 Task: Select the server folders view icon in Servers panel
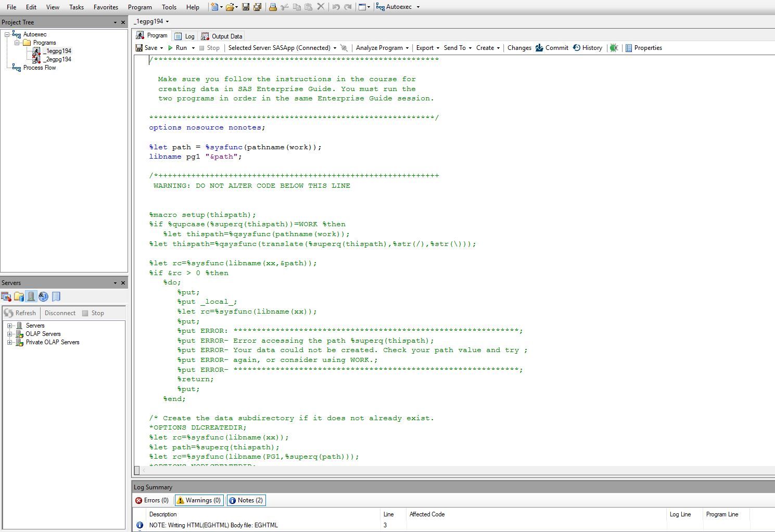click(19, 296)
